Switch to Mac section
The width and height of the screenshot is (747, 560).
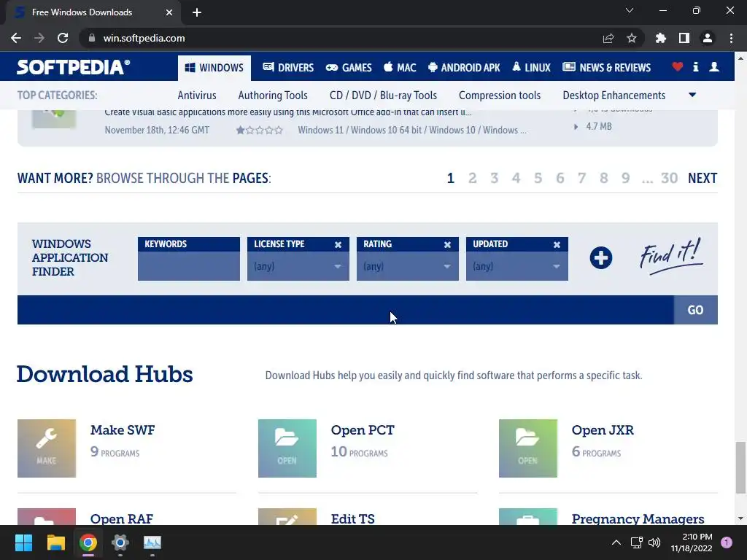[x=400, y=68]
